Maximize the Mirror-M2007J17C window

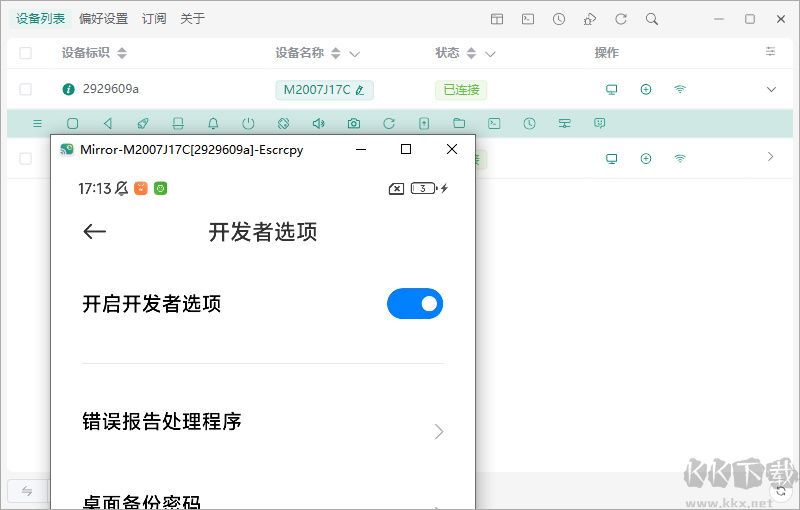pos(406,149)
